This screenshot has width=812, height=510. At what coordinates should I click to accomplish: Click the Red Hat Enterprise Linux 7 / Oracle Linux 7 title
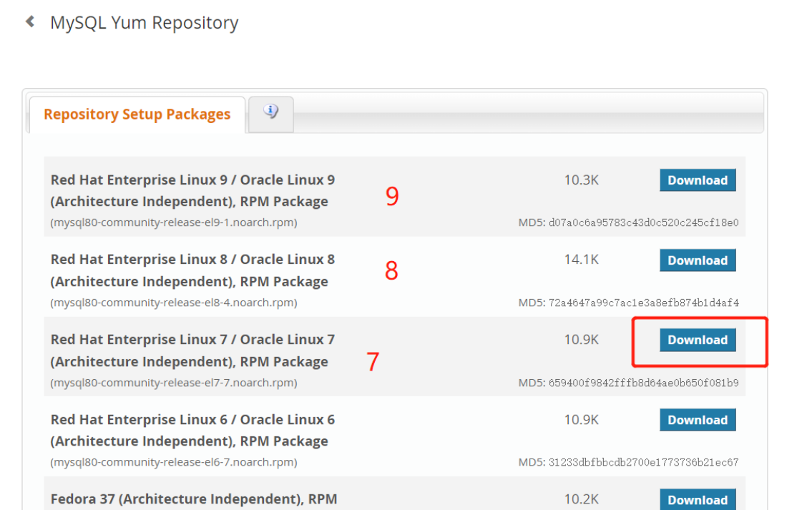point(192,350)
